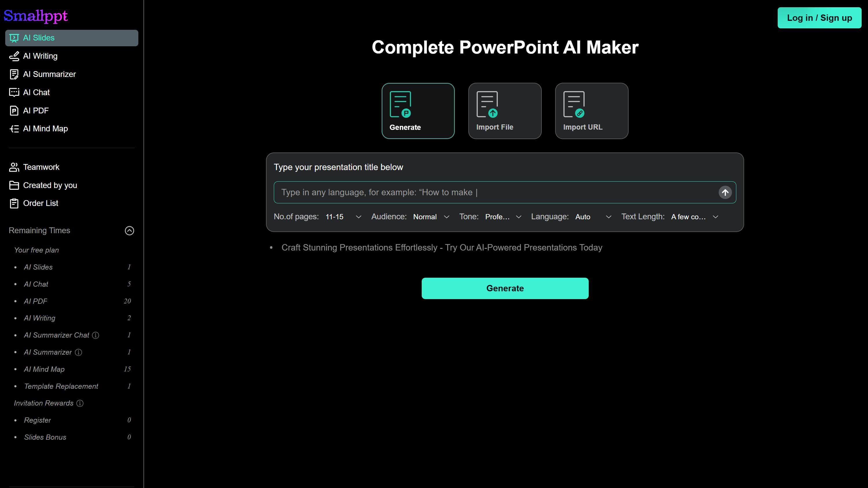Viewport: 868px width, 488px height.
Task: Click the AI Mind Map icon
Action: (x=14, y=129)
